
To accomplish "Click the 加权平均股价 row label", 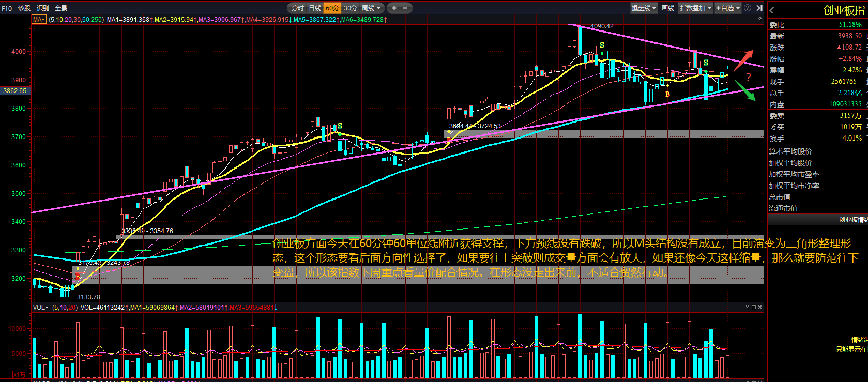I will pos(790,163).
